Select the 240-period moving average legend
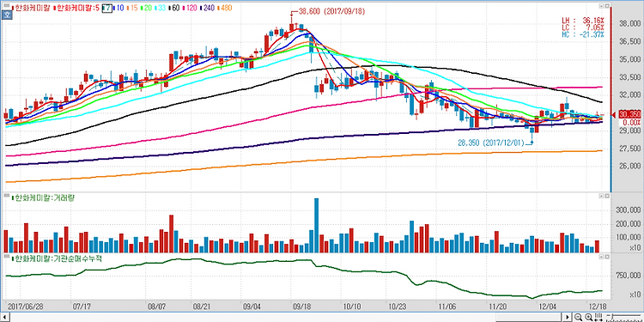644x322 pixels. point(209,8)
